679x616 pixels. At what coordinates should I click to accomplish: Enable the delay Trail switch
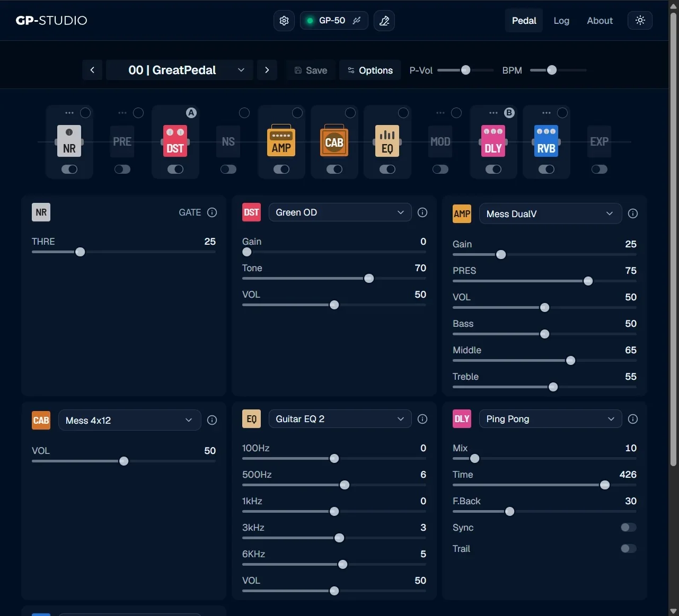629,549
